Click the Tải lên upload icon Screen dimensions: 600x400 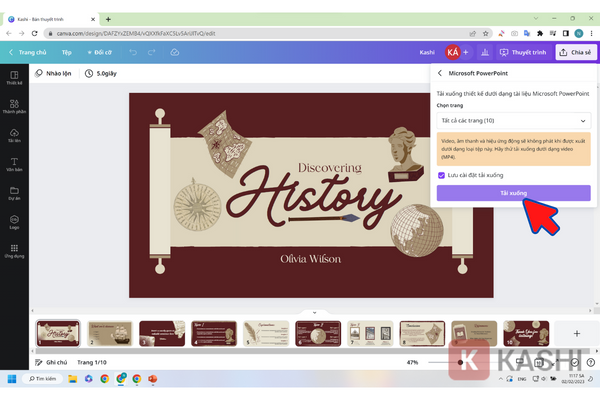[x=14, y=135]
